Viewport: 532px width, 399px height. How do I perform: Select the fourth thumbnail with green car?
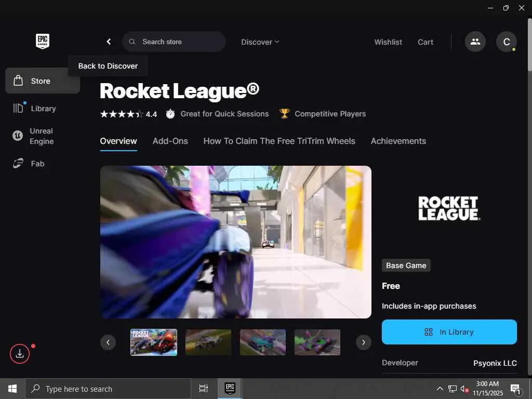tap(317, 342)
